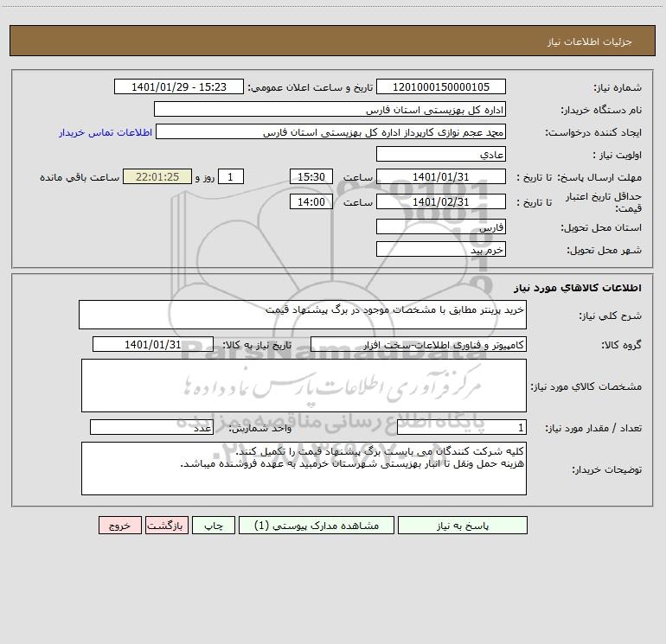Click the واحد شمارش label
This screenshot has width=666, height=644.
point(260,428)
